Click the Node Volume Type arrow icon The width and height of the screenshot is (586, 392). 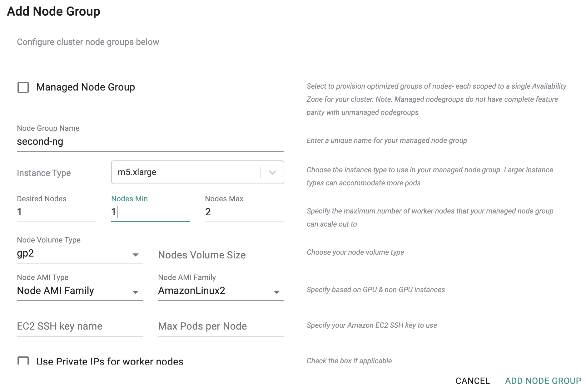click(135, 255)
